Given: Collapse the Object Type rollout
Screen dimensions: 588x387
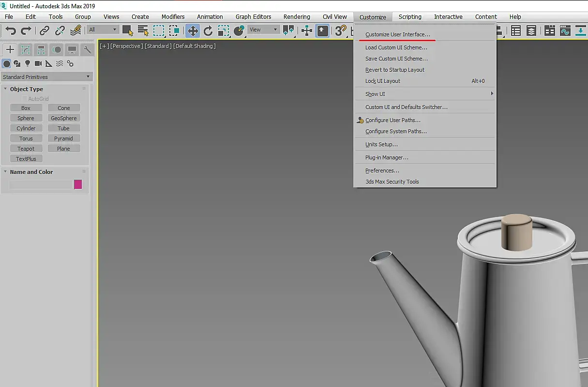Looking at the screenshot, I should (x=27, y=89).
